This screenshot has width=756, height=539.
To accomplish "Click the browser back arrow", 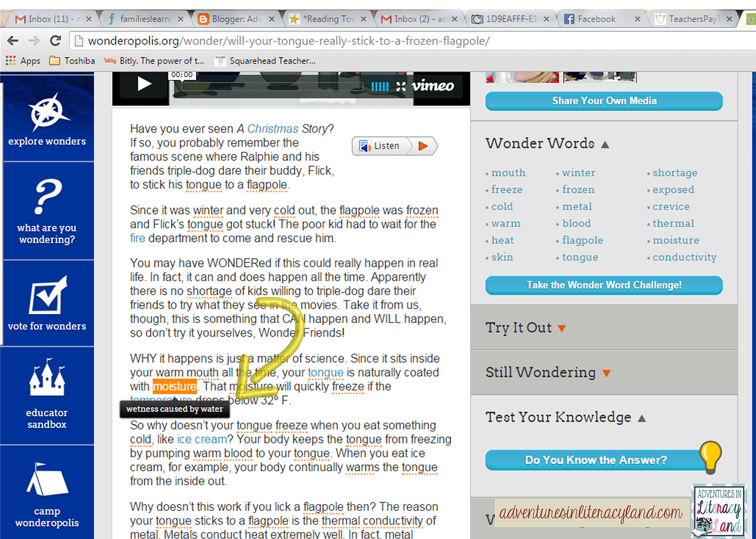I will click(13, 41).
